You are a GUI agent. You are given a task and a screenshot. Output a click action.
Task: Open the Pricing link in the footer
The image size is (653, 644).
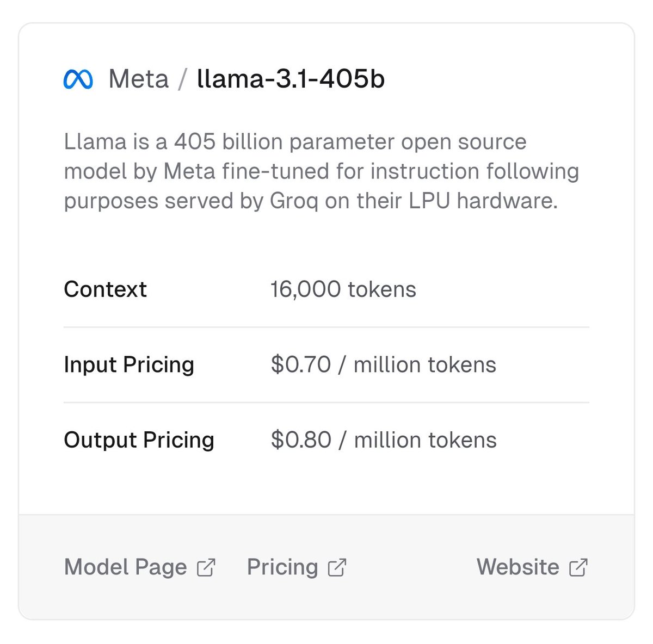282,567
